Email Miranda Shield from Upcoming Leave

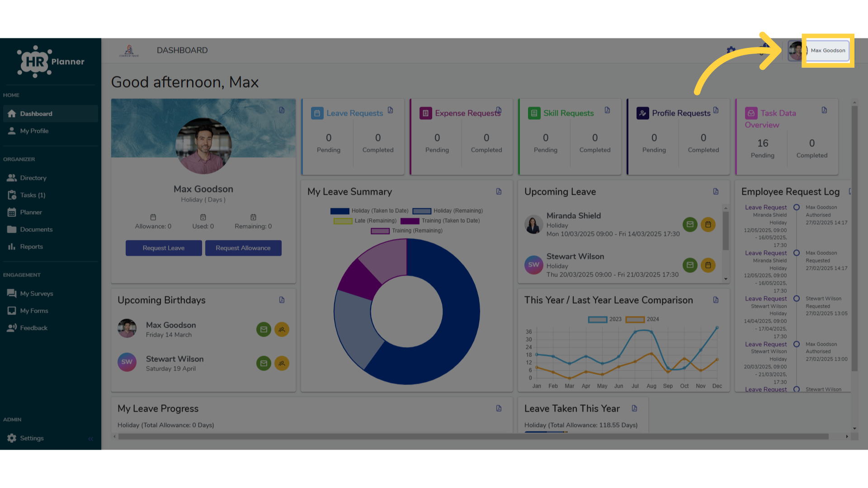690,225
